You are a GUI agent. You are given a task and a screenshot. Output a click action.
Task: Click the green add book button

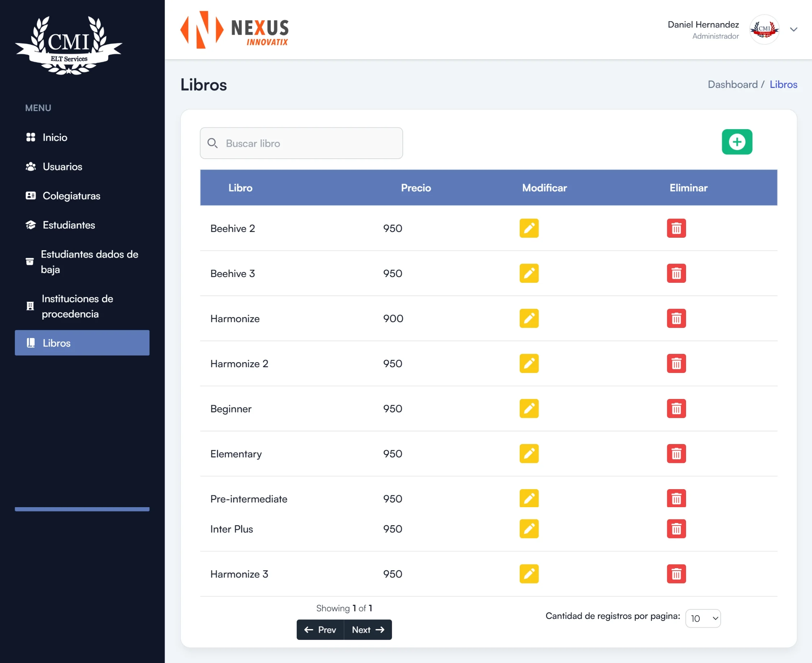[736, 142]
